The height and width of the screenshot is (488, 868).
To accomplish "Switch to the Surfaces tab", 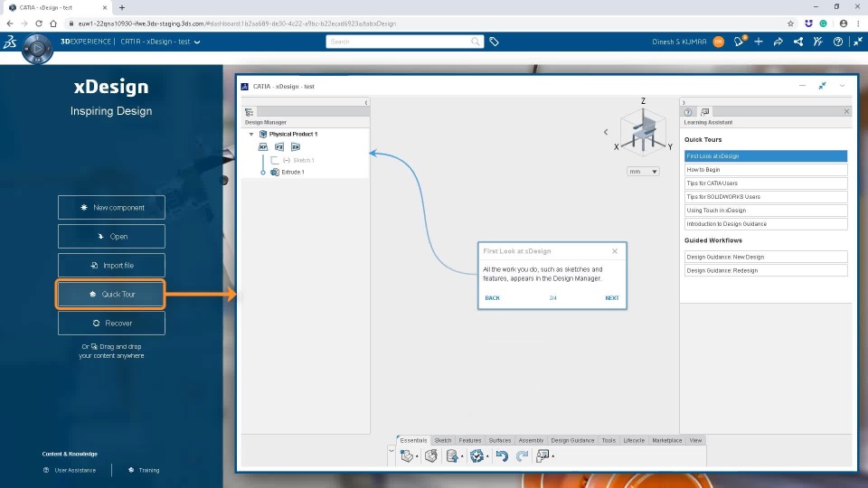I will coord(500,440).
